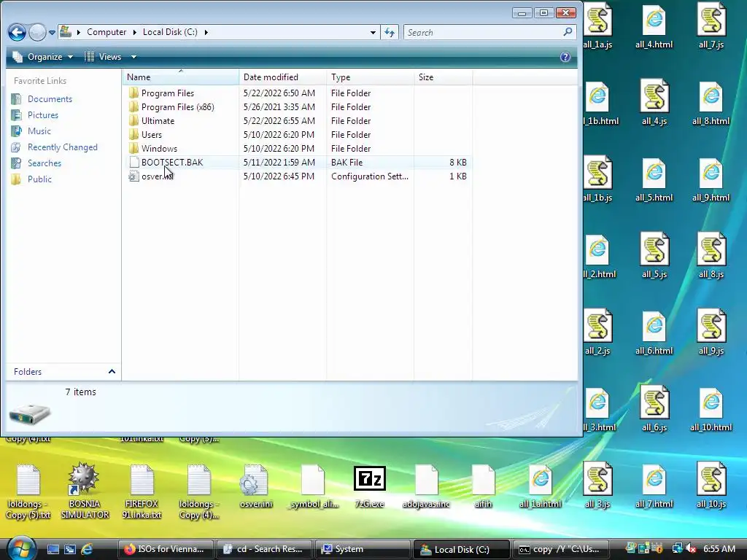
Task: Select osver.ini desktop icon
Action: 256,486
